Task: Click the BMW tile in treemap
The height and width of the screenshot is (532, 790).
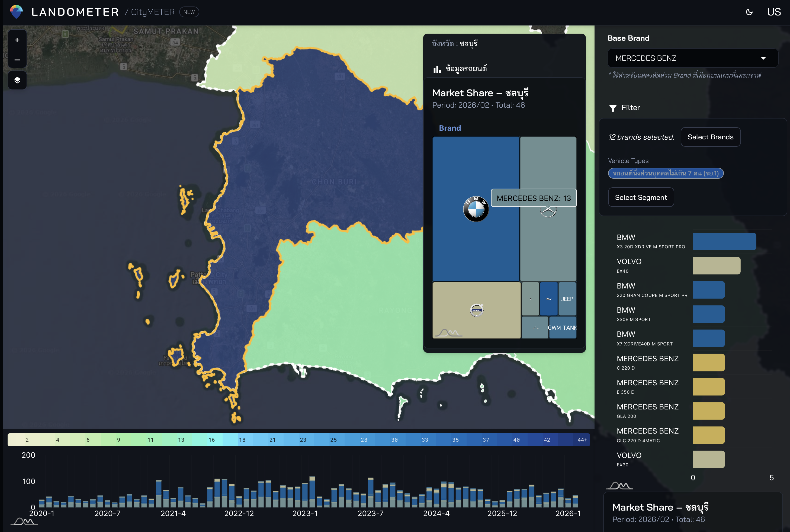Action: click(x=476, y=209)
